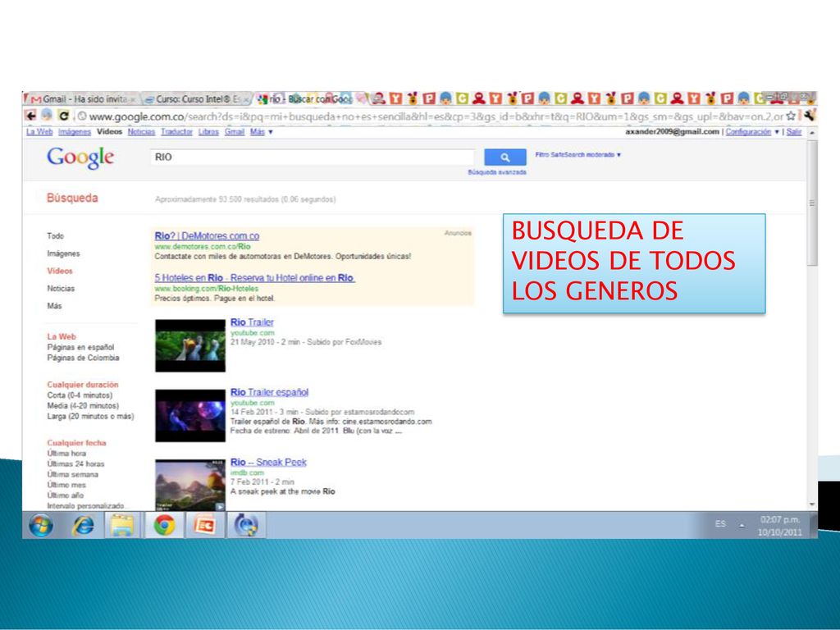This screenshot has height=630, width=840.
Task: Filter results by Última hora
Action: (66, 453)
